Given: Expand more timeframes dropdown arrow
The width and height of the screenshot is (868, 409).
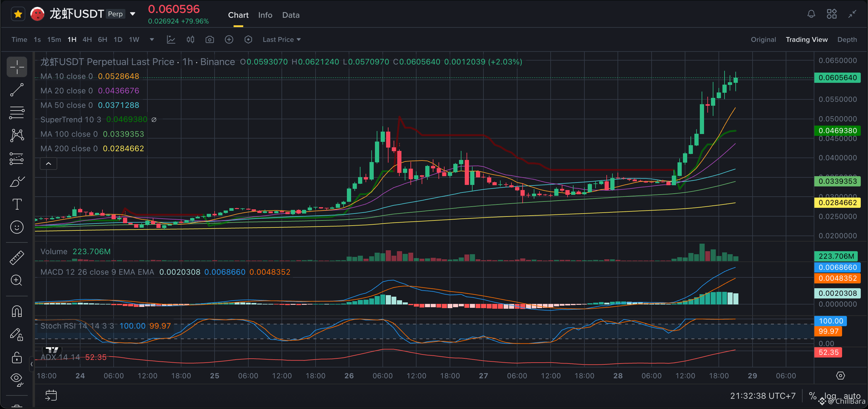Looking at the screenshot, I should pyautogui.click(x=152, y=40).
